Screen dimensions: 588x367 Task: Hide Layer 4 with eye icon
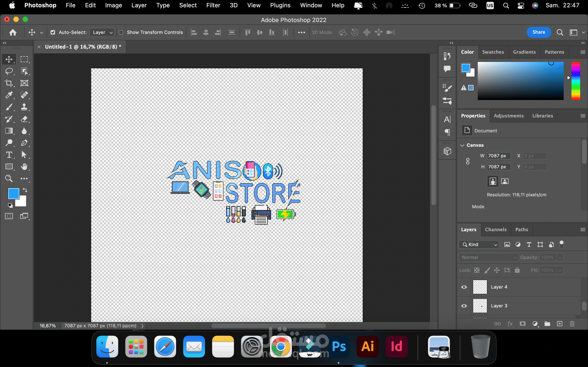point(464,287)
